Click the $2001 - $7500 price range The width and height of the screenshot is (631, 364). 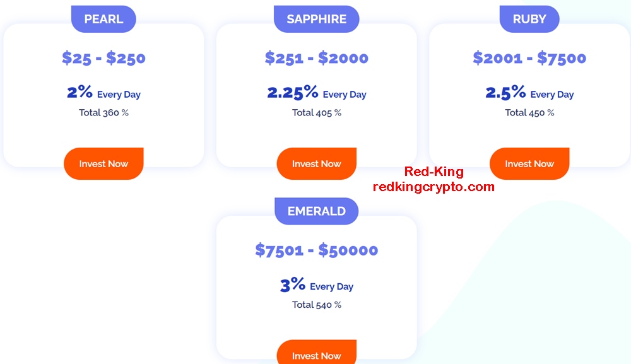(x=529, y=58)
